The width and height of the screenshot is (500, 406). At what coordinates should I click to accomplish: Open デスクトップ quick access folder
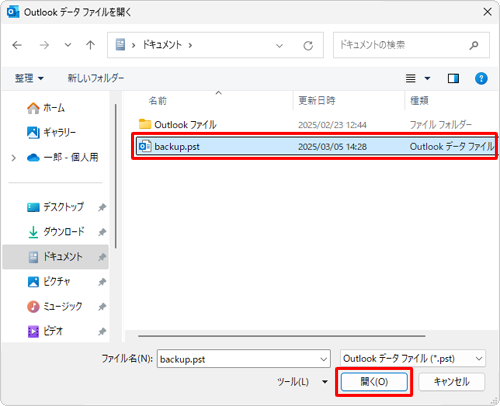tap(55, 207)
